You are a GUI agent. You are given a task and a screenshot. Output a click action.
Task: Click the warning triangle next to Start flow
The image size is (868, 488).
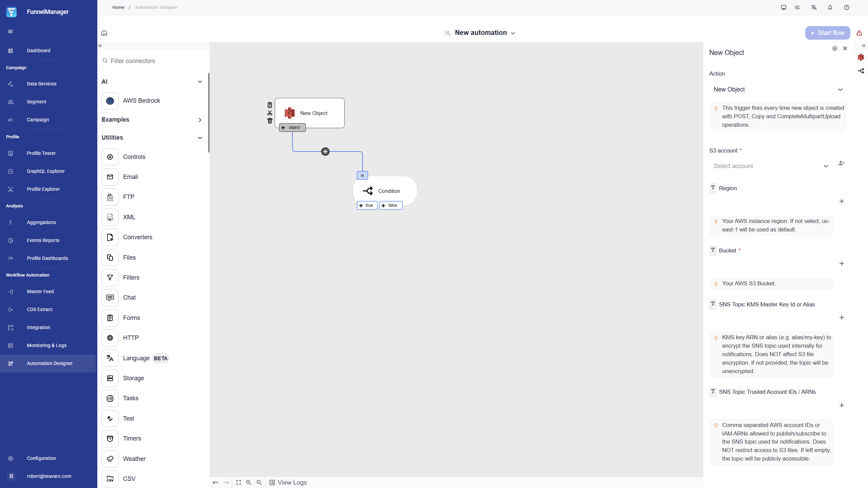point(859,33)
